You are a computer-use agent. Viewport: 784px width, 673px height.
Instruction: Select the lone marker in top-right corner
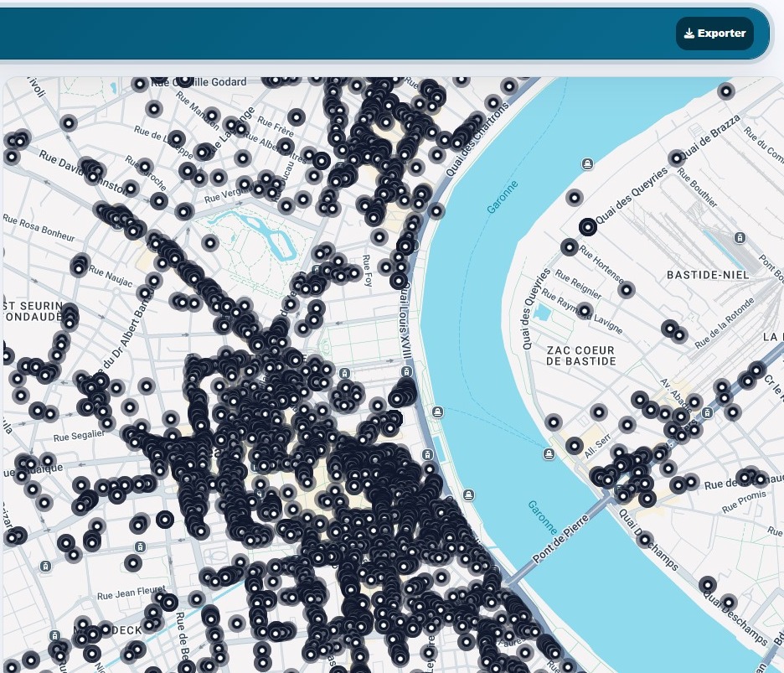[726, 91]
